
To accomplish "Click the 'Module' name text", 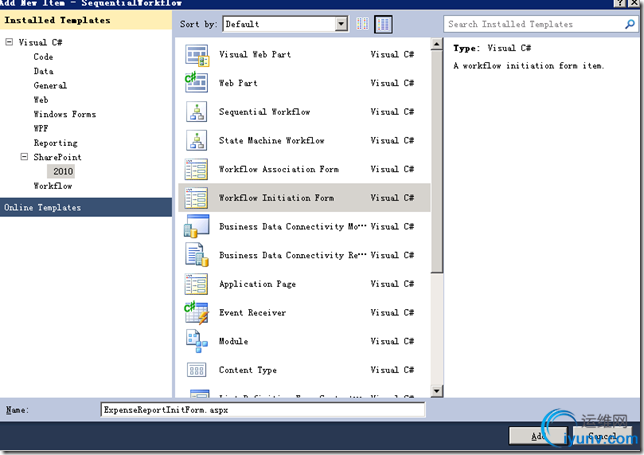I will [x=233, y=342].
